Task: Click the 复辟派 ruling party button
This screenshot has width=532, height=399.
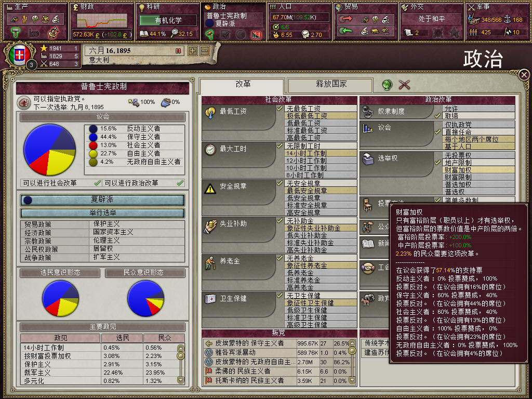Action: pos(102,200)
